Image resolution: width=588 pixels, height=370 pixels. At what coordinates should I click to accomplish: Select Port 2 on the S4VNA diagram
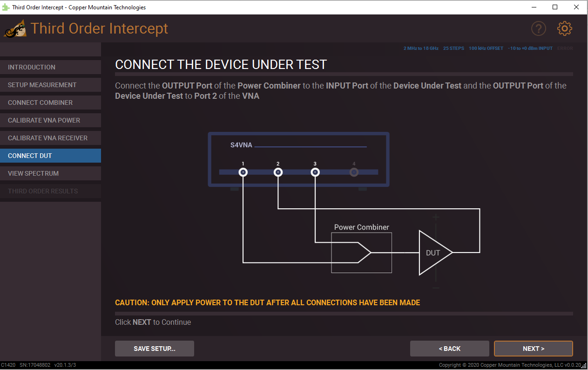point(278,172)
